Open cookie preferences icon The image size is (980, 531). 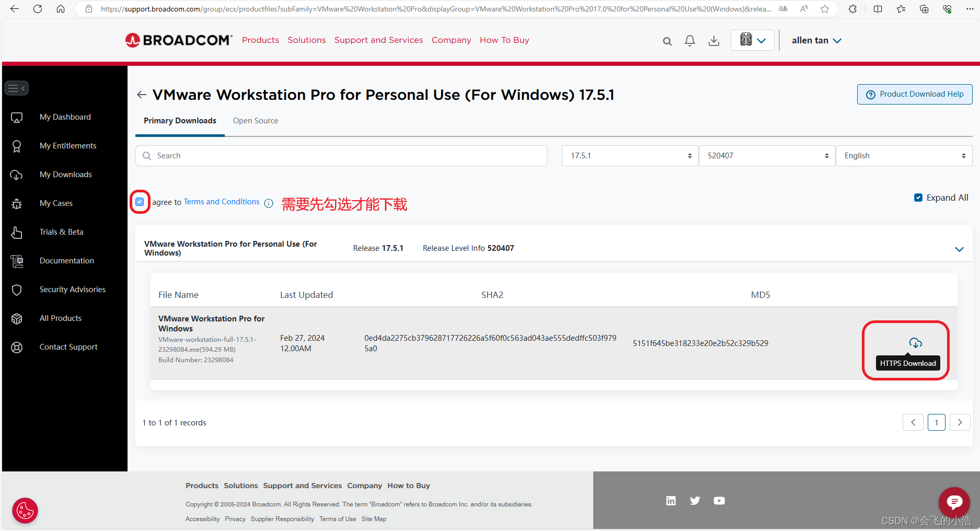(25, 511)
